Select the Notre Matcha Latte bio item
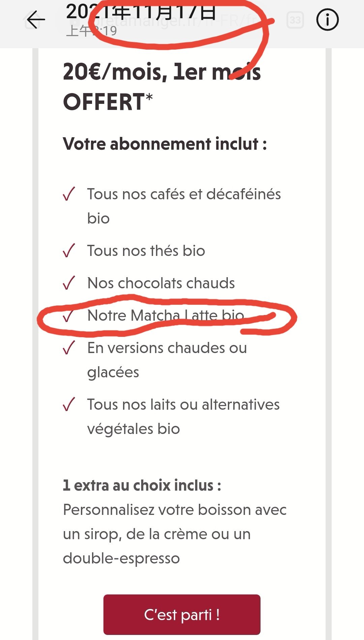364x640 pixels. pos(165,316)
